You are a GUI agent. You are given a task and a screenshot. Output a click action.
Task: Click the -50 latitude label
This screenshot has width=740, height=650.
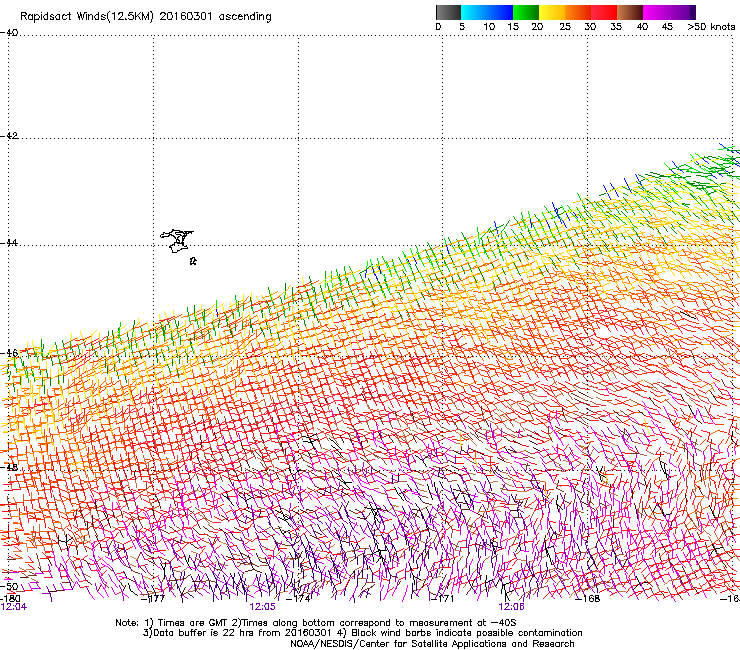pyautogui.click(x=9, y=586)
